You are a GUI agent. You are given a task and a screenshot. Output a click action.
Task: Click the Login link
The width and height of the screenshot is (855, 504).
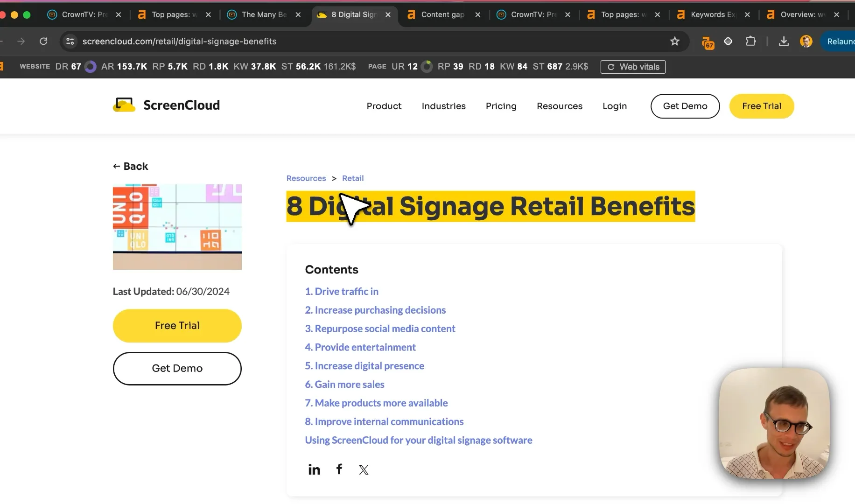(x=614, y=106)
